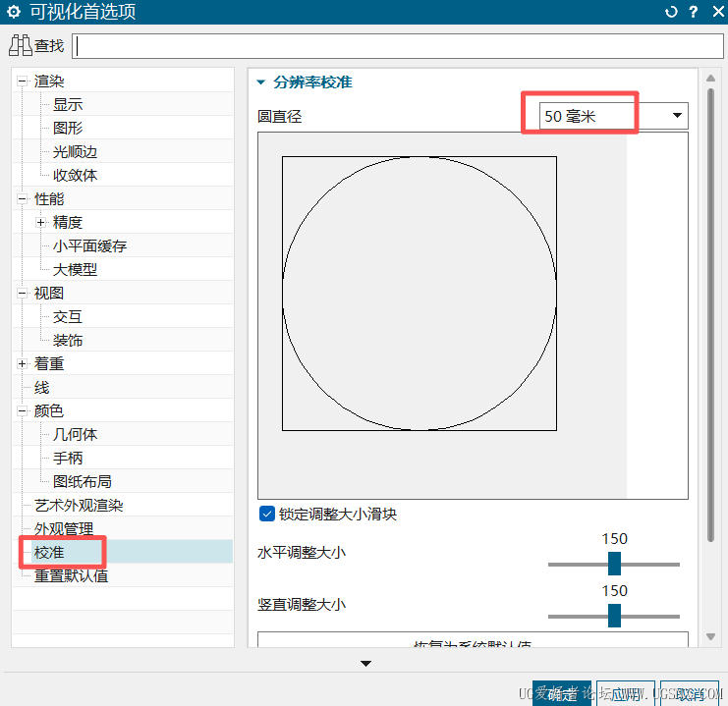This screenshot has width=728, height=706.
Task: Uncheck 锁定调整大小滑块 checkbox
Action: click(267, 514)
